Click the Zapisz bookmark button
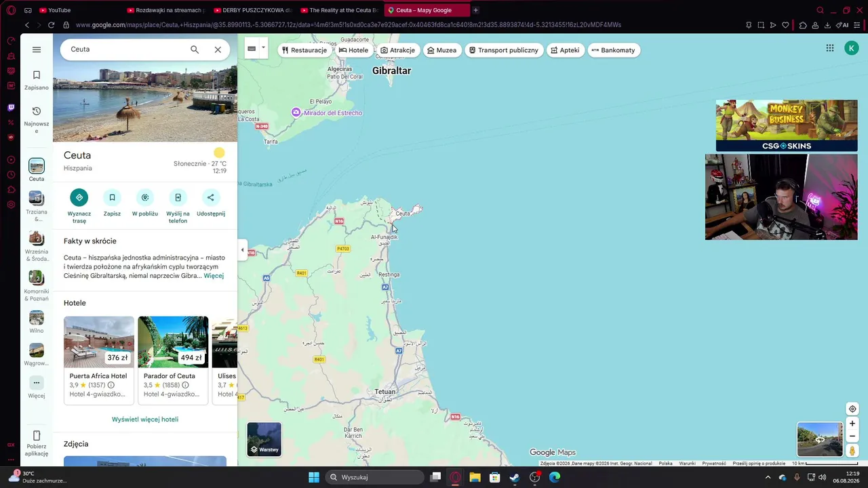The width and height of the screenshot is (868, 488). tap(112, 197)
